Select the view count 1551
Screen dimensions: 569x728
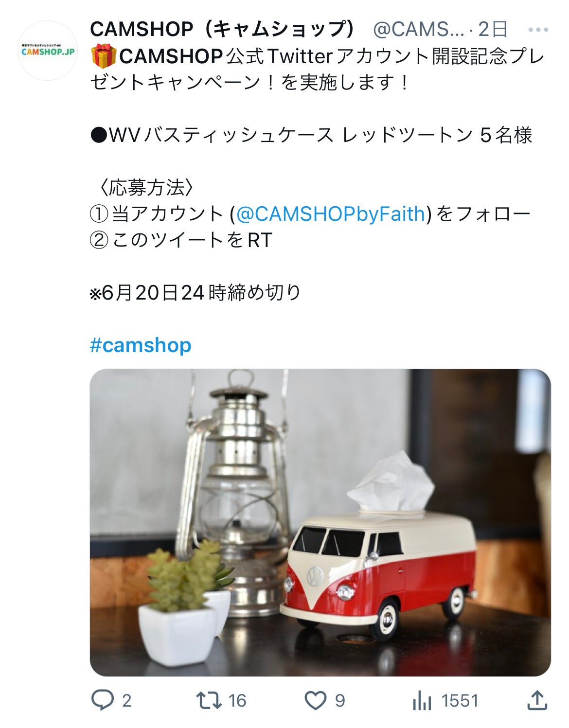tap(460, 701)
